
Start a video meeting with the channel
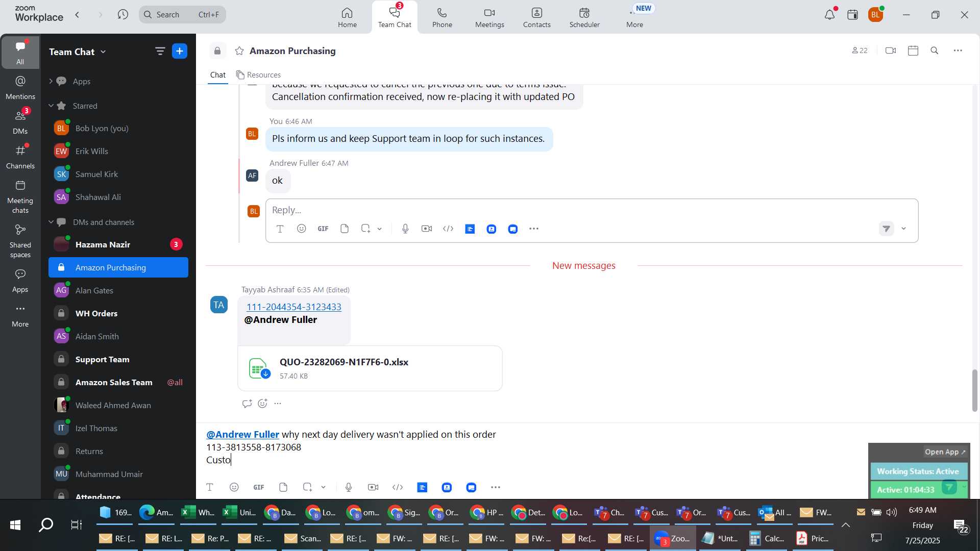point(891,51)
